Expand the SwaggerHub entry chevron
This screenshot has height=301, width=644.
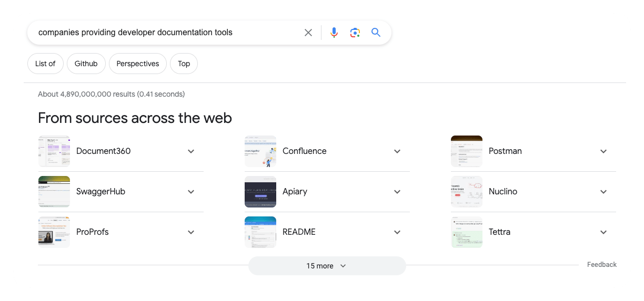pyautogui.click(x=191, y=192)
